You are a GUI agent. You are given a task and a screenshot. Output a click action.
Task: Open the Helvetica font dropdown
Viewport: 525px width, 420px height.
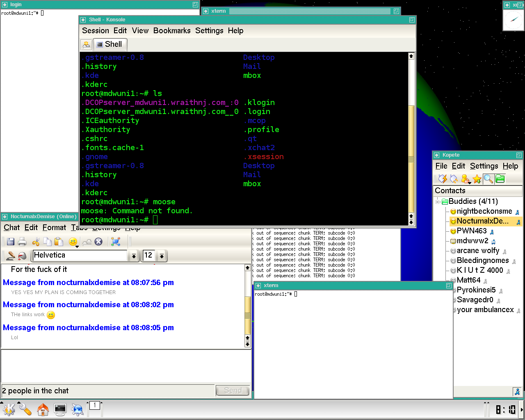[x=134, y=256]
